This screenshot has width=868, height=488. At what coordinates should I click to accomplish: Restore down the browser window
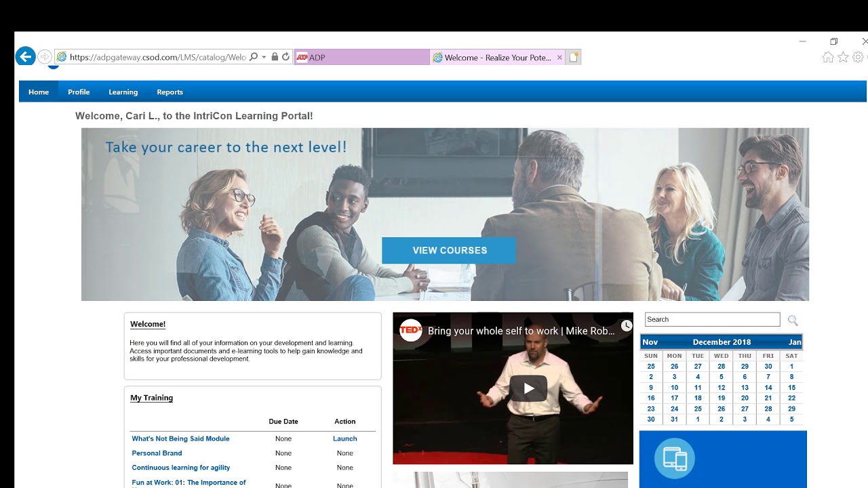click(834, 41)
